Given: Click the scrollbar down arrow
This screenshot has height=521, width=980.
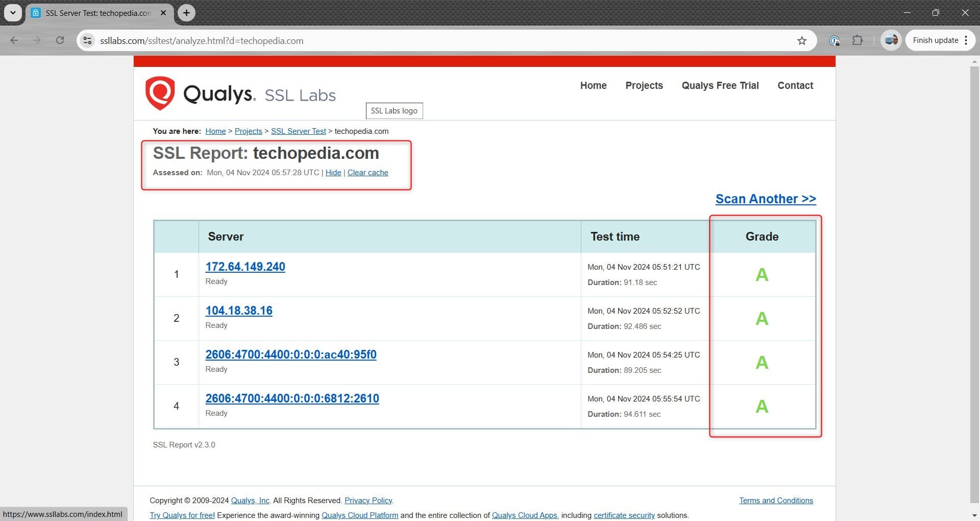Looking at the screenshot, I should pyautogui.click(x=974, y=515).
